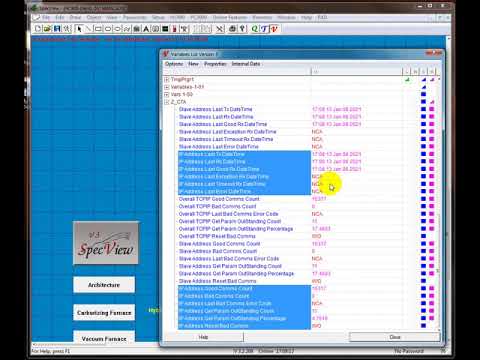Click the SpecView logo image
This screenshot has width=480, height=360.
106,243
